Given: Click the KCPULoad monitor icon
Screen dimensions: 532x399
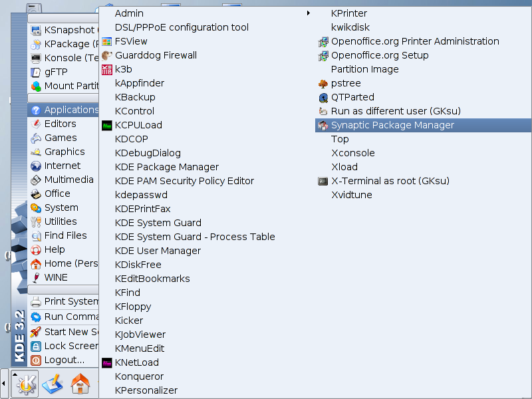Looking at the screenshot, I should (106, 125).
